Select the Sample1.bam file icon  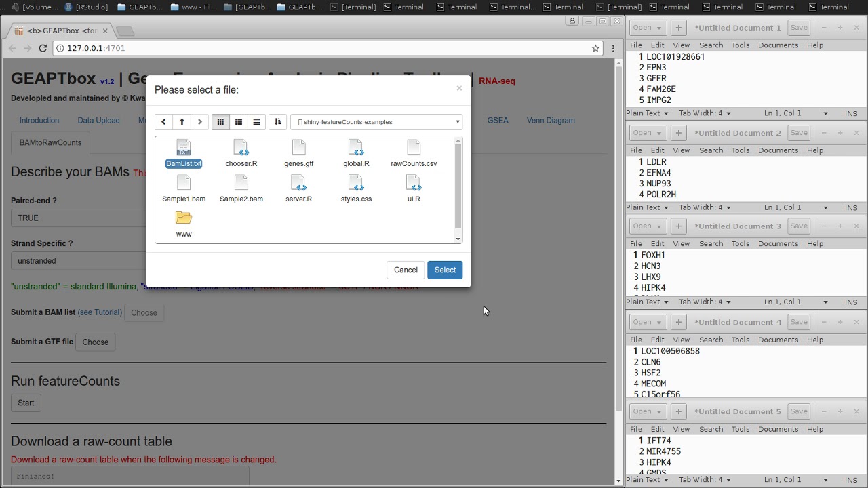pyautogui.click(x=184, y=182)
